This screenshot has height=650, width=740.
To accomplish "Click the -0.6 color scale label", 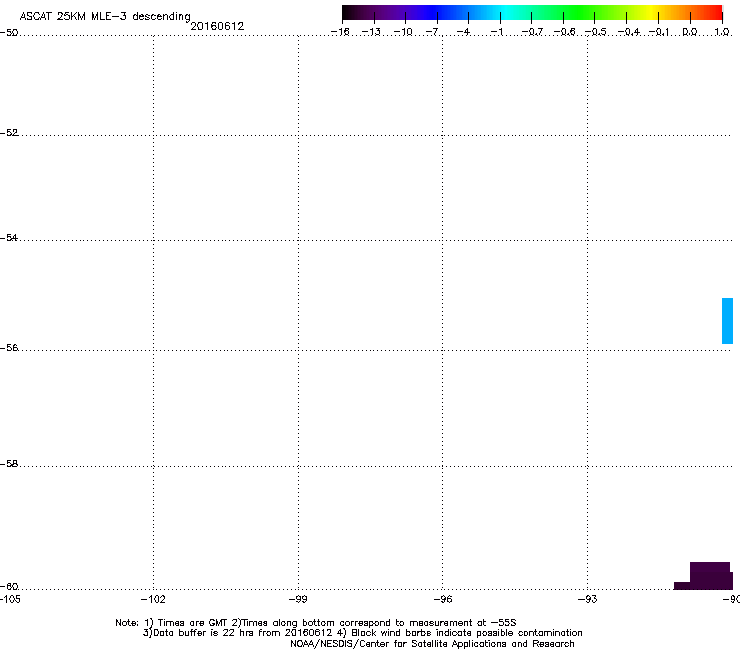I will point(564,32).
